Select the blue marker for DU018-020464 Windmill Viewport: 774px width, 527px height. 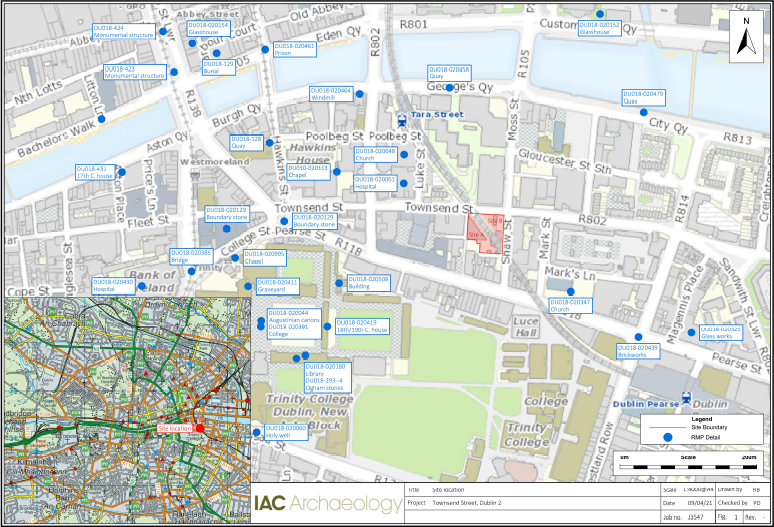pyautogui.click(x=361, y=93)
